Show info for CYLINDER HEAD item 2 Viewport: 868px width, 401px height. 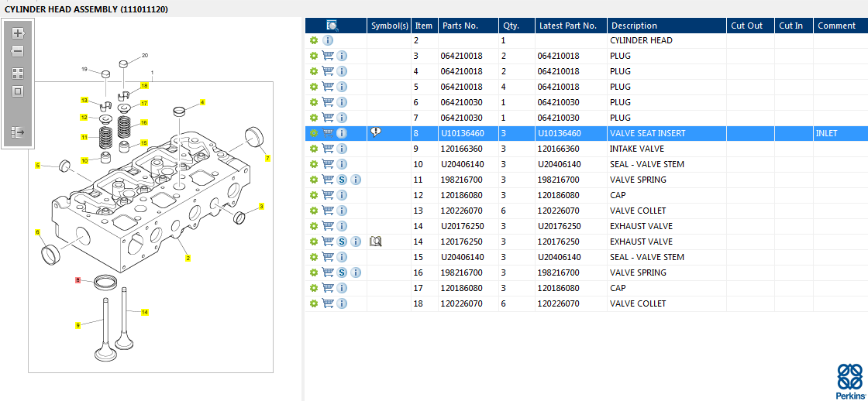pos(328,40)
